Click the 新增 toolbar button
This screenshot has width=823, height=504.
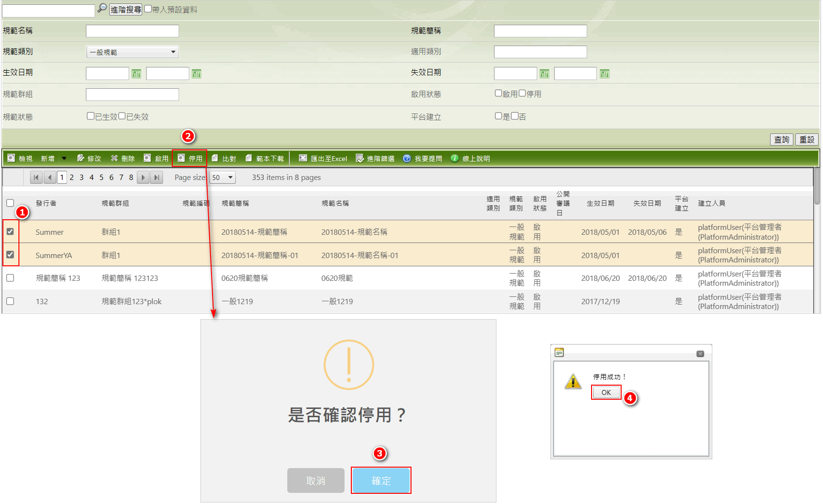click(48, 159)
